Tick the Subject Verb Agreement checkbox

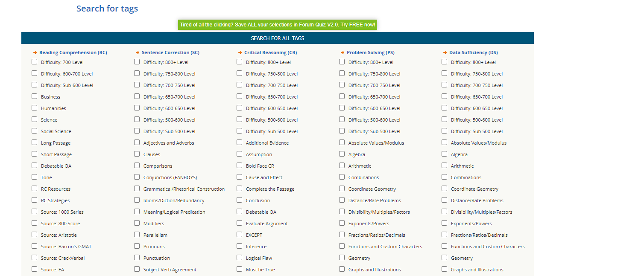[137, 269]
